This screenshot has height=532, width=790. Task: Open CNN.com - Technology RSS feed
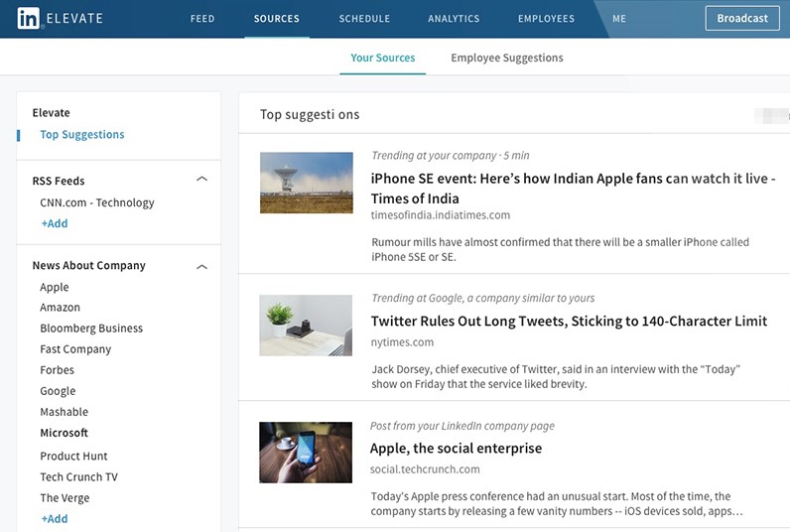point(97,202)
